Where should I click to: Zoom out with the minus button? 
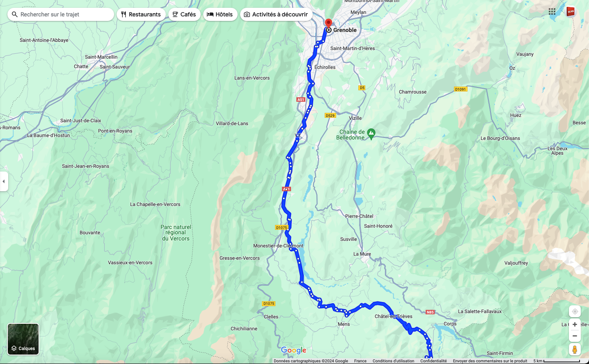[575, 336]
